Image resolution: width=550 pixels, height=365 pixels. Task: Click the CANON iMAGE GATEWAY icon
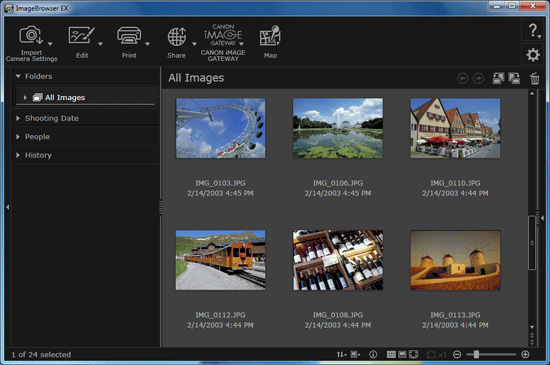click(223, 43)
